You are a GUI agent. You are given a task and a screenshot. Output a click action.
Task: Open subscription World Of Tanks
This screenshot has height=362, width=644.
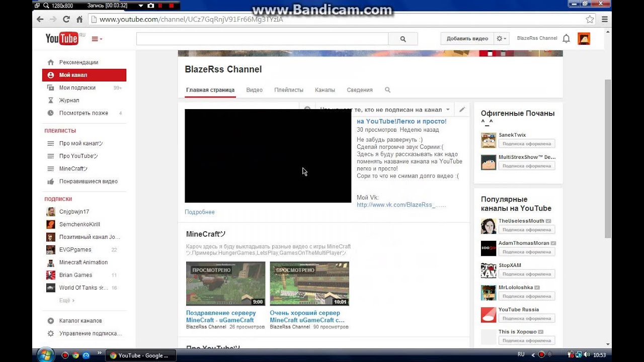(84, 288)
